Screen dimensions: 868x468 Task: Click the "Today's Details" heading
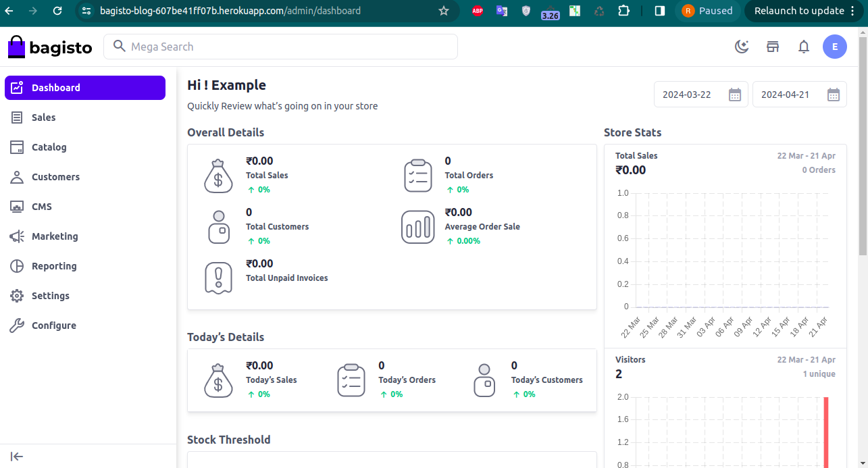point(226,337)
